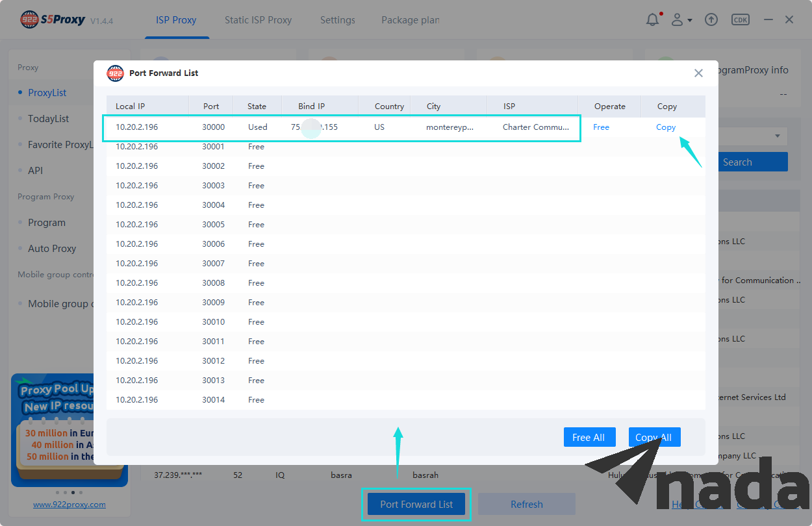Switch to the ISP Proxy tab
This screenshot has height=526, width=812.
(176, 20)
